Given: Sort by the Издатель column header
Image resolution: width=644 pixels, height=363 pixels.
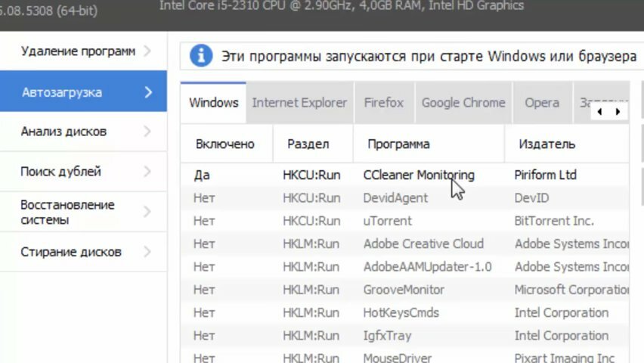Looking at the screenshot, I should [567, 144].
